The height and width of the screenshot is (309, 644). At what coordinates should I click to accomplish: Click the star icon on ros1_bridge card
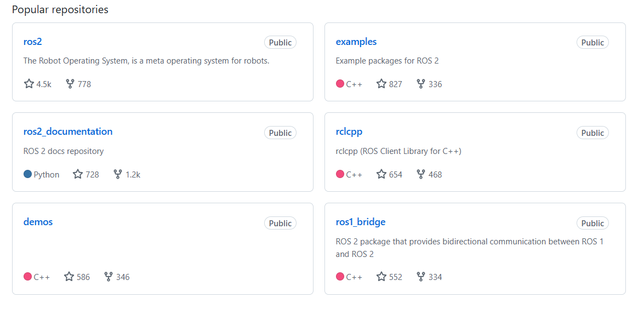point(381,277)
